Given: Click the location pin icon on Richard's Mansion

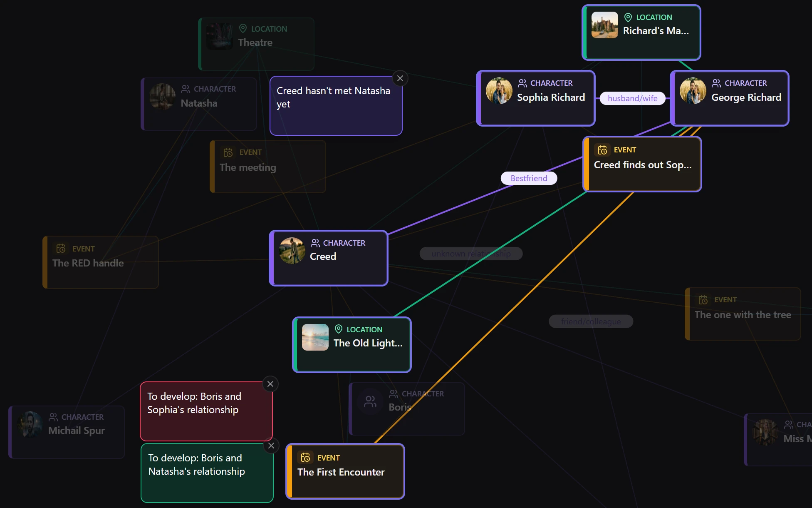Looking at the screenshot, I should click(628, 17).
